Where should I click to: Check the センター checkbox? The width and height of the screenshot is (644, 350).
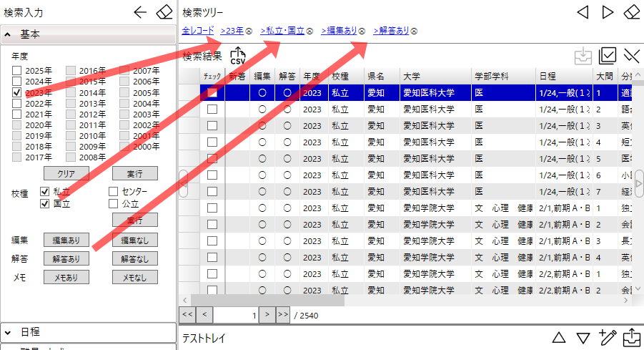click(114, 192)
